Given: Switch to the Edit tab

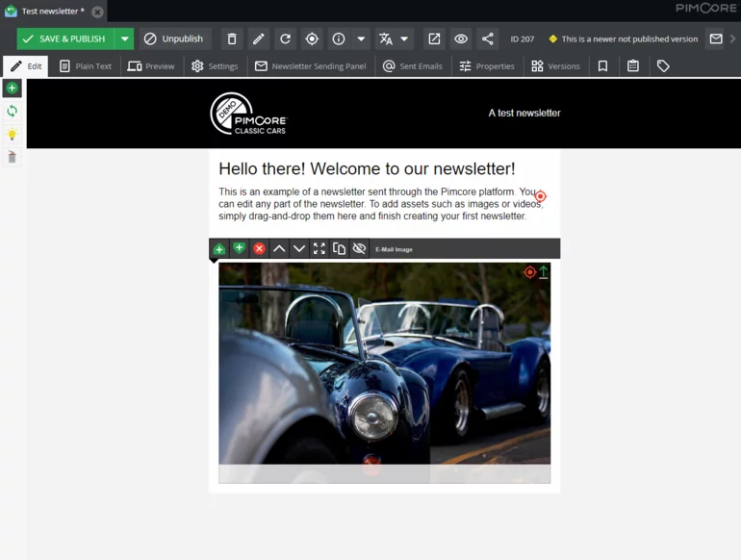Looking at the screenshot, I should pyautogui.click(x=26, y=66).
